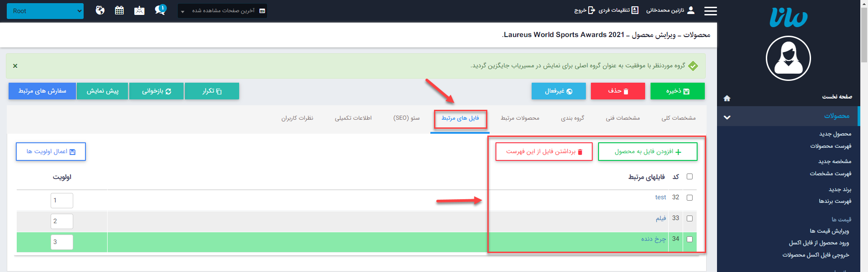Image resolution: width=868 pixels, height=272 pixels.
Task: Open خروجی فایل اکسل محصولات
Action: pos(816,255)
